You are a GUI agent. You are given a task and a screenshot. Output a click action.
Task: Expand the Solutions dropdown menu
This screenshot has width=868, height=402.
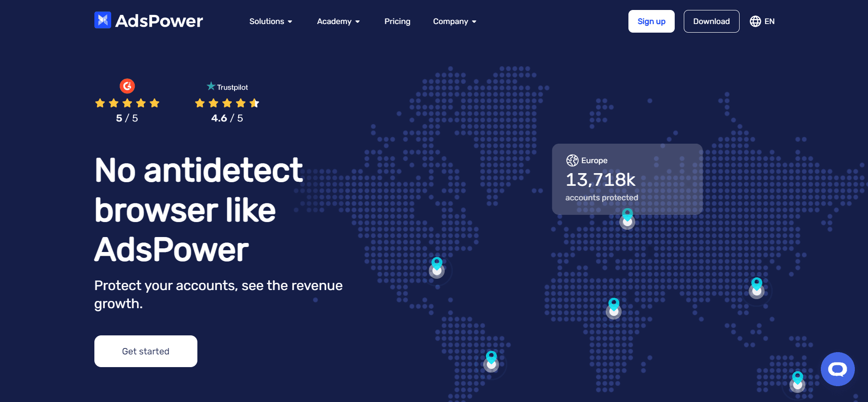coord(271,21)
